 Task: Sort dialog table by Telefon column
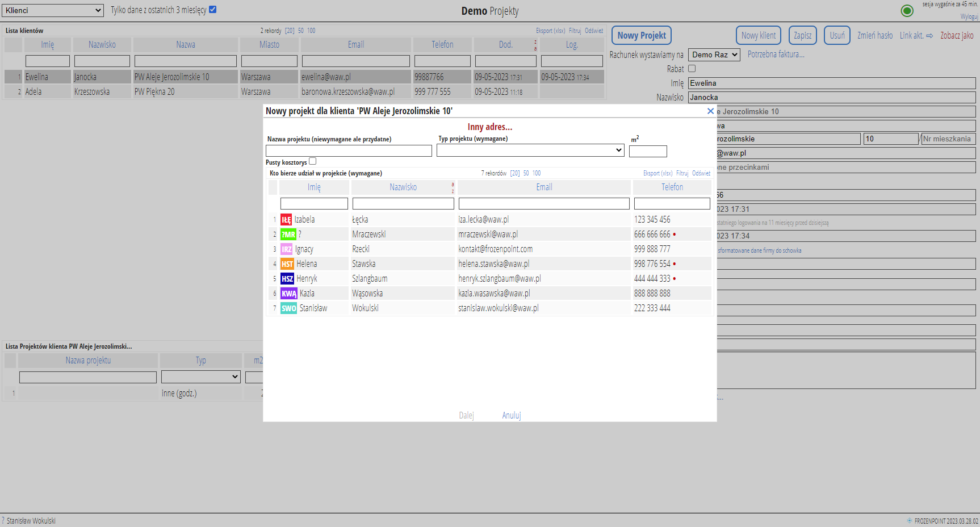[672, 187]
